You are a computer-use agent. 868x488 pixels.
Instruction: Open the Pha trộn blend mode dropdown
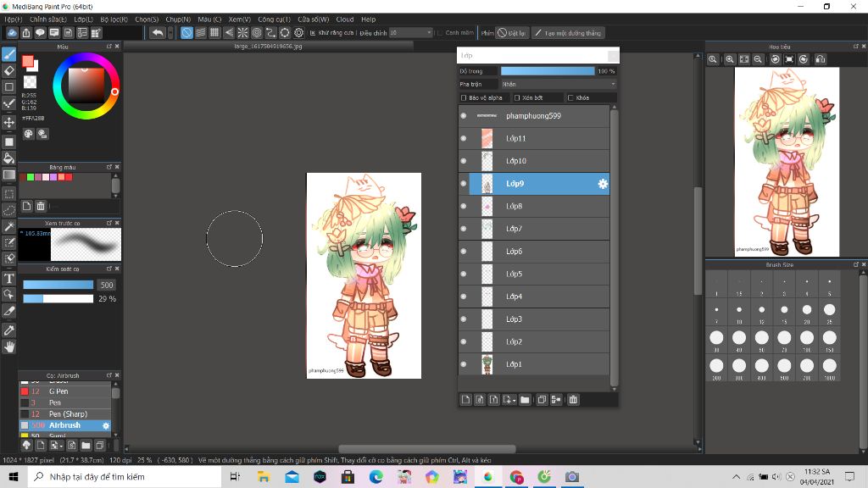[559, 84]
